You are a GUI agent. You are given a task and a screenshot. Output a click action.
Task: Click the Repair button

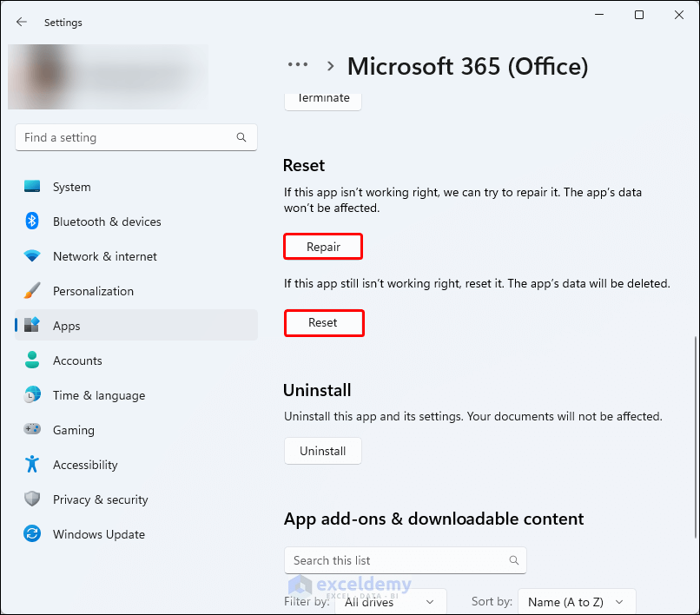point(323,247)
